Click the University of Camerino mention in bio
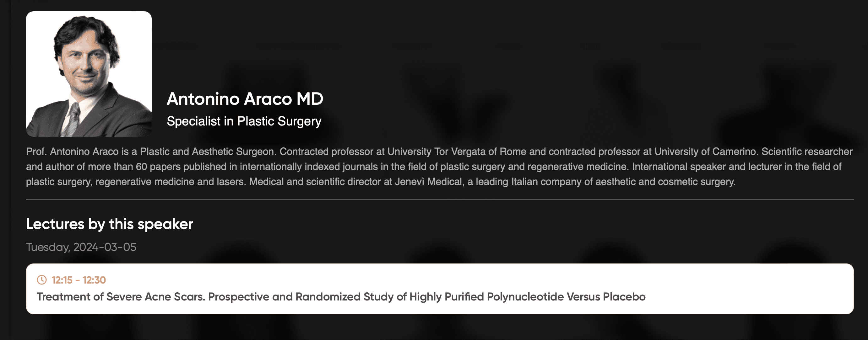Viewport: 868px width, 340px height. pos(705,151)
